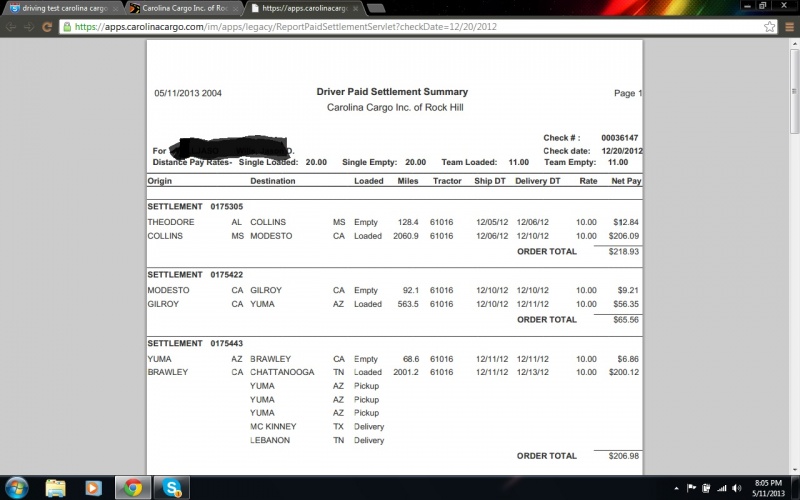The width and height of the screenshot is (800, 500).
Task: Switch to "driving test carolina cargo" tab
Action: tap(60, 8)
